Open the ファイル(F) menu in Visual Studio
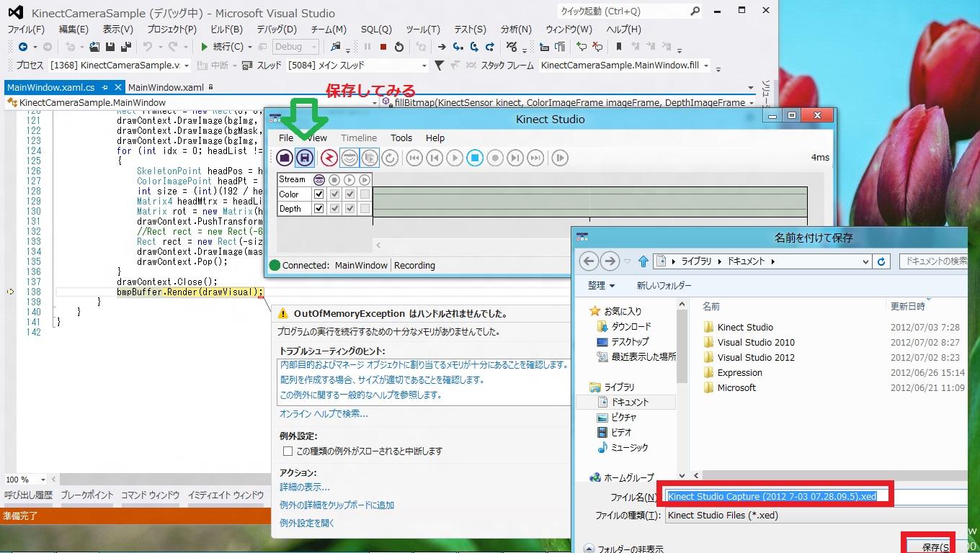 click(x=26, y=30)
